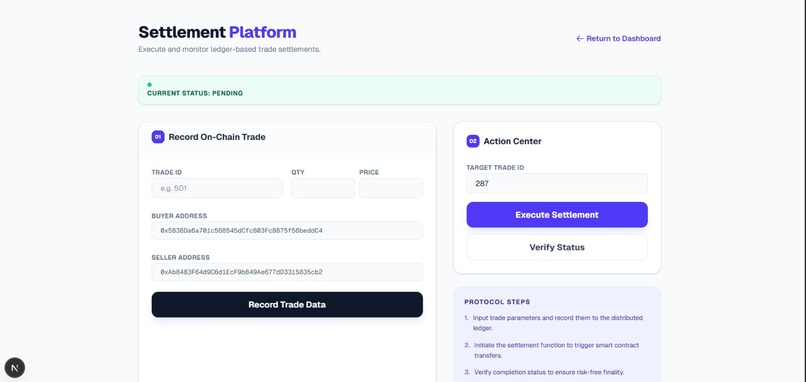
Task: Go back via Return to Dashboard link
Action: 618,39
